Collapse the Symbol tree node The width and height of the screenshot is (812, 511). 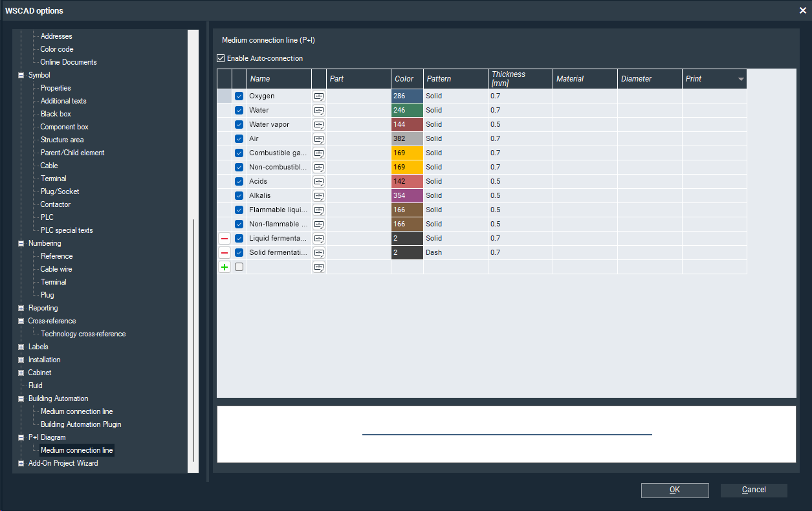(x=21, y=75)
